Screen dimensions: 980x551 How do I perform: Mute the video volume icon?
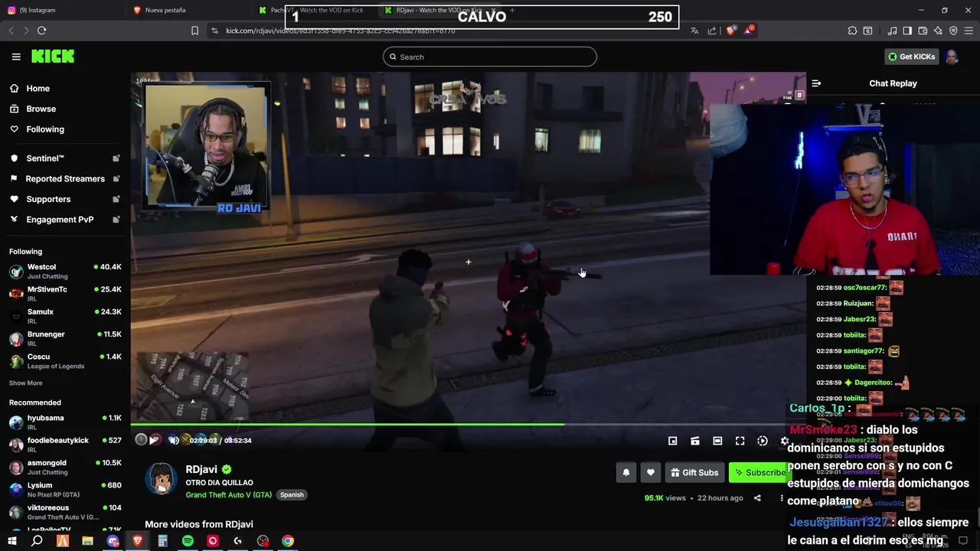[174, 440]
